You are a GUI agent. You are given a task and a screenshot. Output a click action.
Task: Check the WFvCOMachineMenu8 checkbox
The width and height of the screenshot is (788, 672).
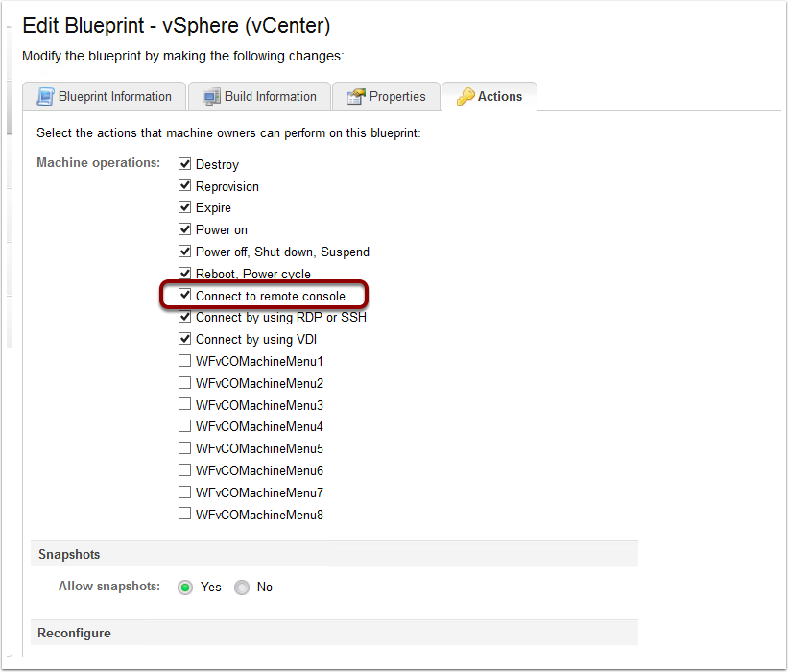click(185, 514)
